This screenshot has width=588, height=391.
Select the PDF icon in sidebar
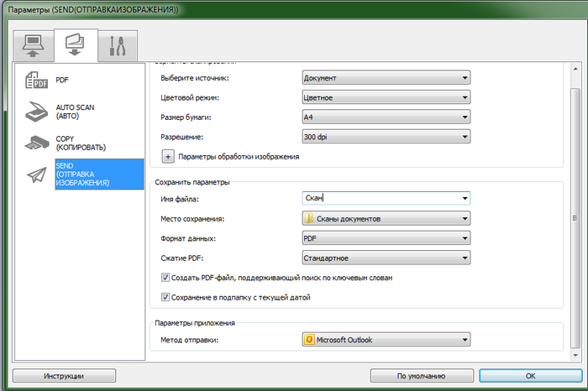tap(37, 80)
